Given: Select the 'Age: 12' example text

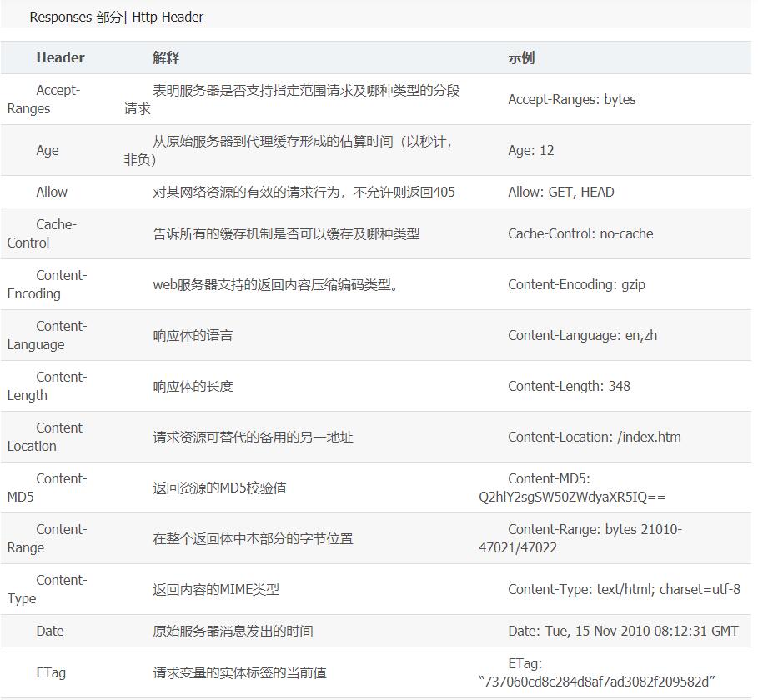Looking at the screenshot, I should 531,150.
